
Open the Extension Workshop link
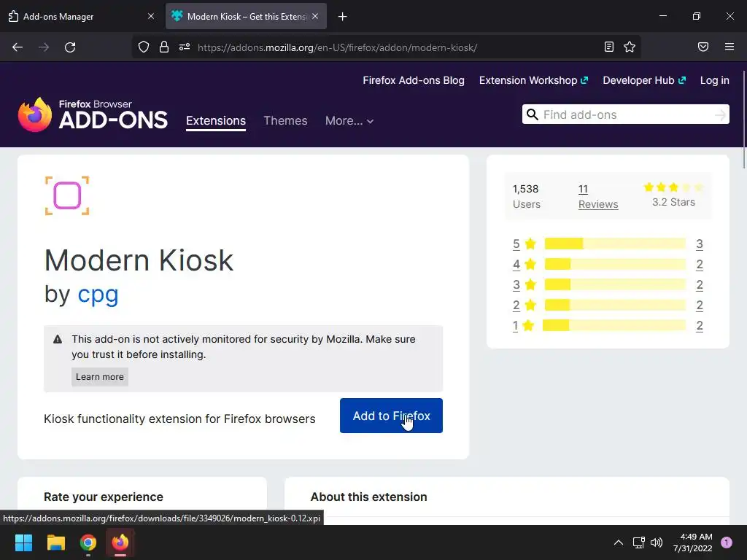533,80
